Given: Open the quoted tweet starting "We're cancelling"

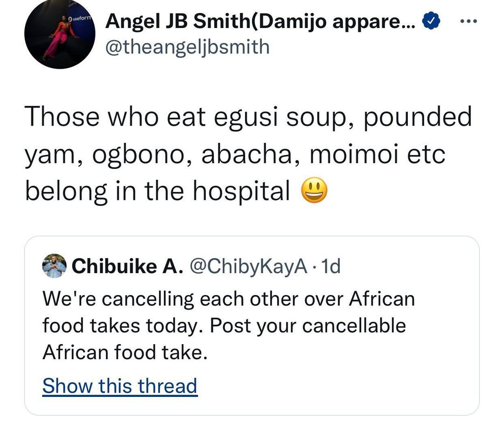Looking at the screenshot, I should (x=252, y=325).
